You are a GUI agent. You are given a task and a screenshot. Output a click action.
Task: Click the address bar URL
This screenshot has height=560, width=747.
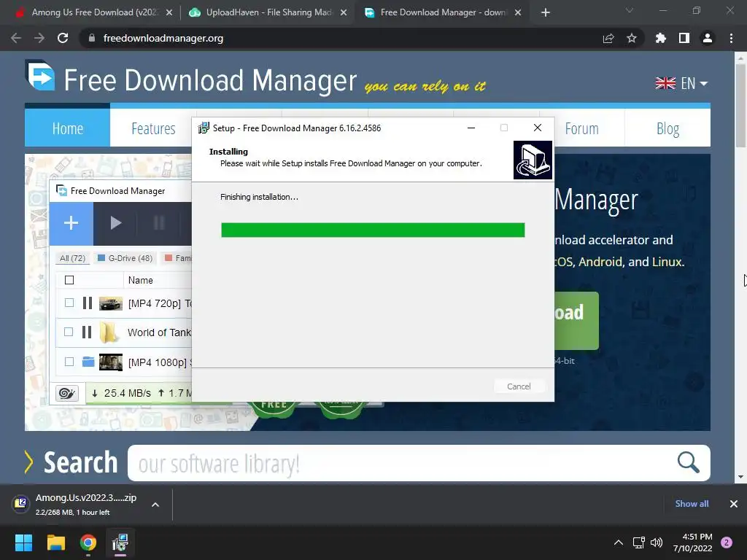coord(163,38)
